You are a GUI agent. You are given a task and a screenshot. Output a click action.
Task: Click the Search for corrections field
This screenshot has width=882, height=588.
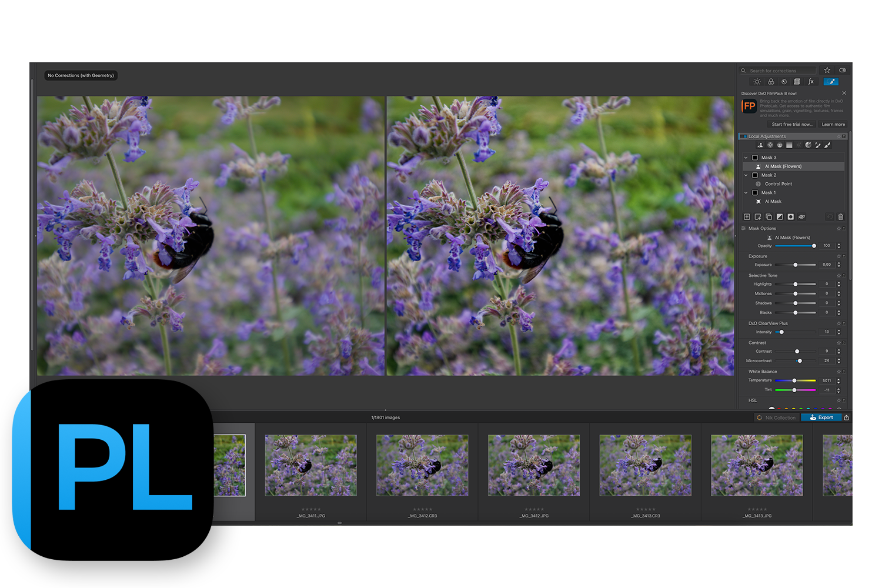777,71
